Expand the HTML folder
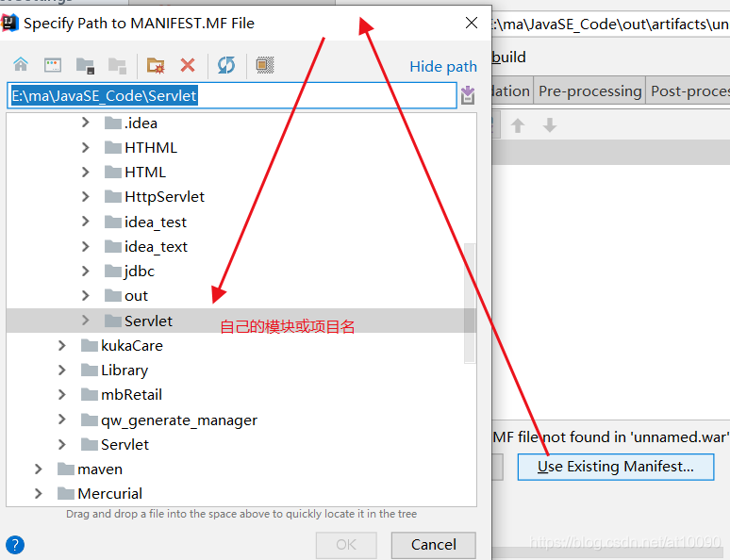Viewport: 730px width, 560px height. [85, 172]
